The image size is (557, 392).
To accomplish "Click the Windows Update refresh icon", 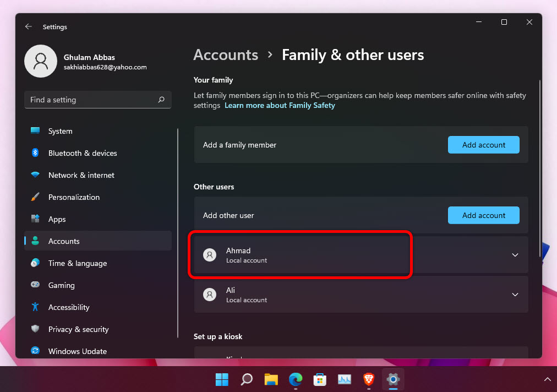I will [35, 351].
